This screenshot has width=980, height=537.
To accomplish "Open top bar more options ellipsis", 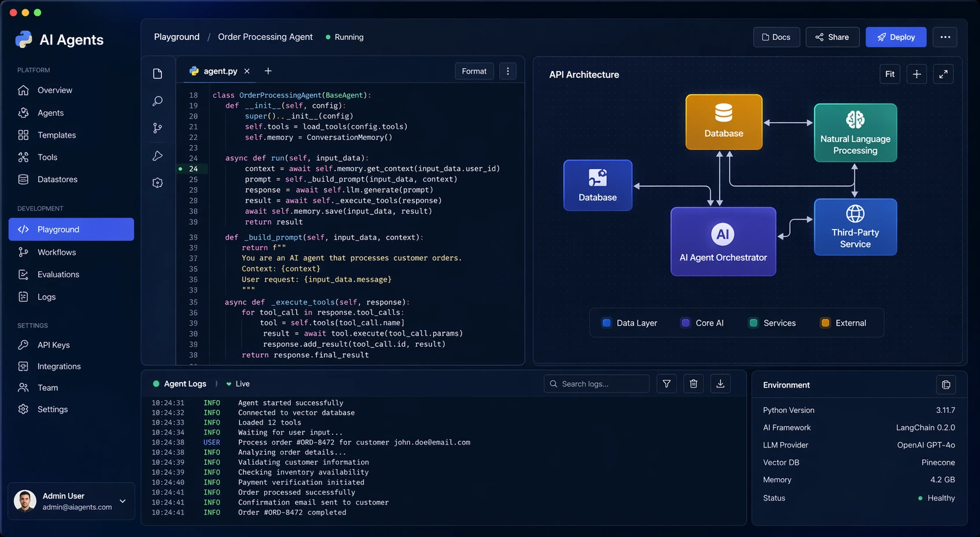I will 945,37.
